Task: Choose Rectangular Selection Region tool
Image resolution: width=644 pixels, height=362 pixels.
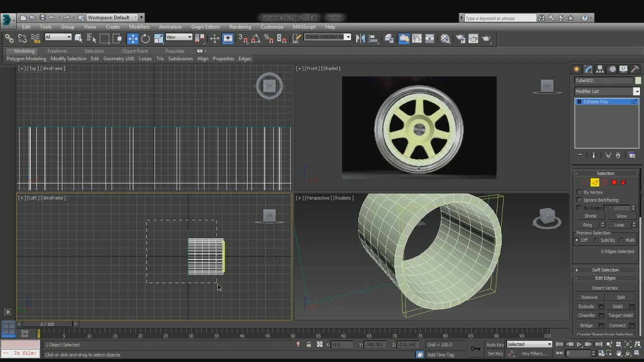Action: [x=104, y=38]
